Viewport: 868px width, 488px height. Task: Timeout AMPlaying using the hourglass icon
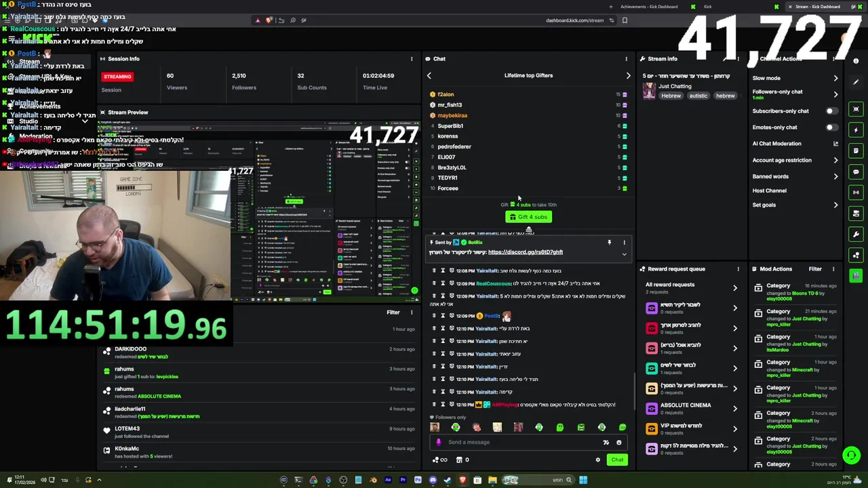(x=443, y=405)
